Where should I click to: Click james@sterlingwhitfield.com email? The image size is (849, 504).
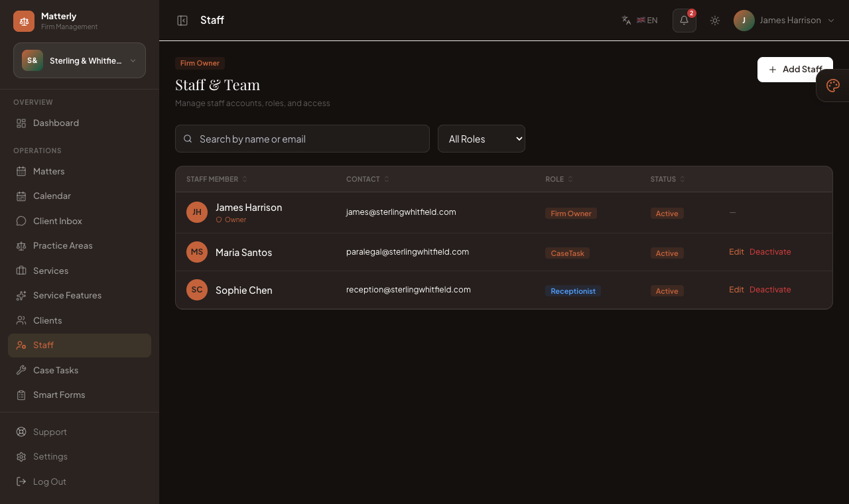401,212
